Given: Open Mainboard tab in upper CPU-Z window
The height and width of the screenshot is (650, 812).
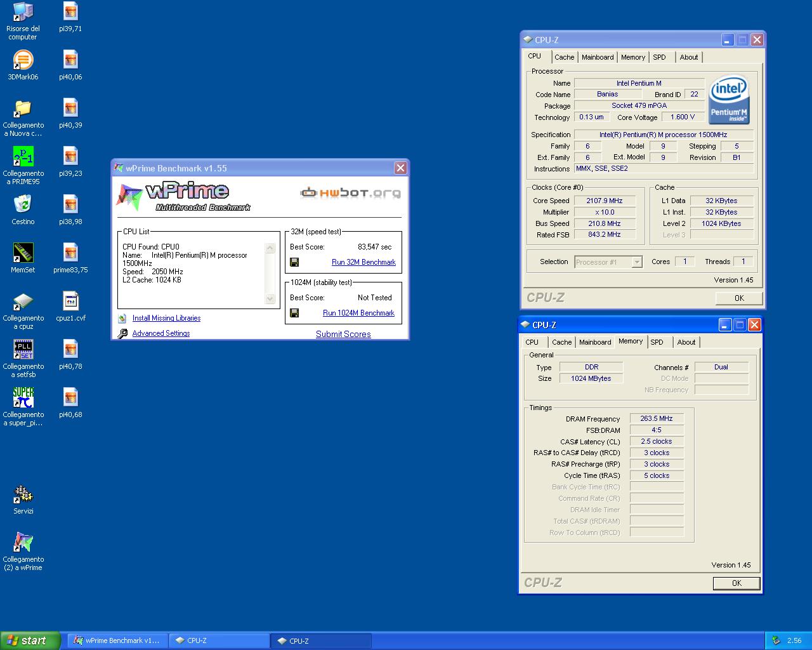Looking at the screenshot, I should point(598,57).
